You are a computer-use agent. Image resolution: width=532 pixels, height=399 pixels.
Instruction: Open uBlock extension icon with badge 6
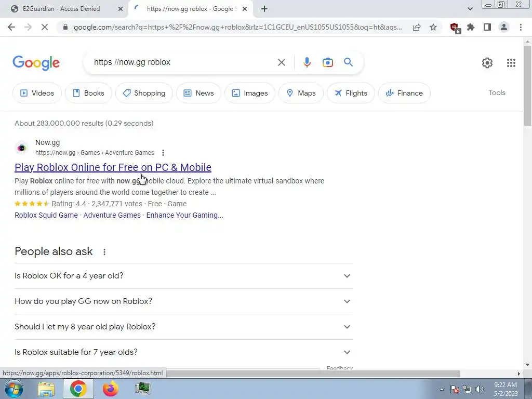[455, 28]
